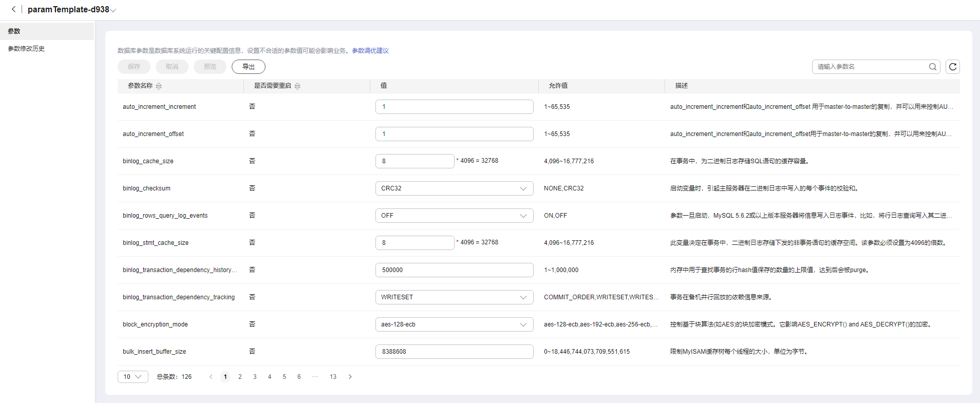Click the binlog_checksum parameter name
The image size is (980, 403).
pyautogui.click(x=146, y=188)
